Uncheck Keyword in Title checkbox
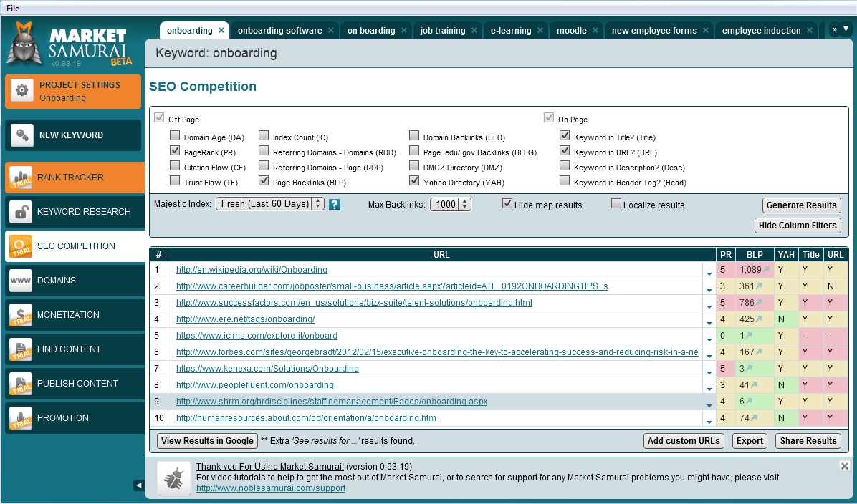Image resolution: width=857 pixels, height=504 pixels. 565,135
